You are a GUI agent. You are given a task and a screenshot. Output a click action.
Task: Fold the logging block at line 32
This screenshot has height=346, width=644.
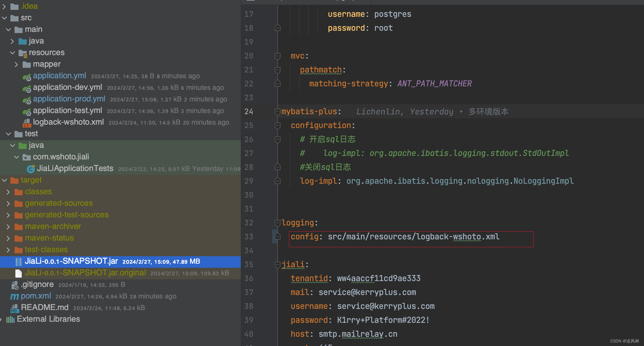point(278,223)
